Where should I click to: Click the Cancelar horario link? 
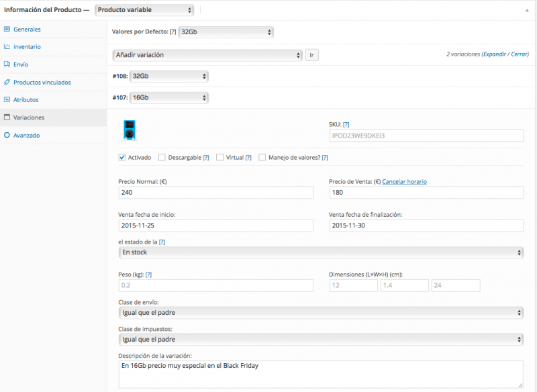pos(405,182)
